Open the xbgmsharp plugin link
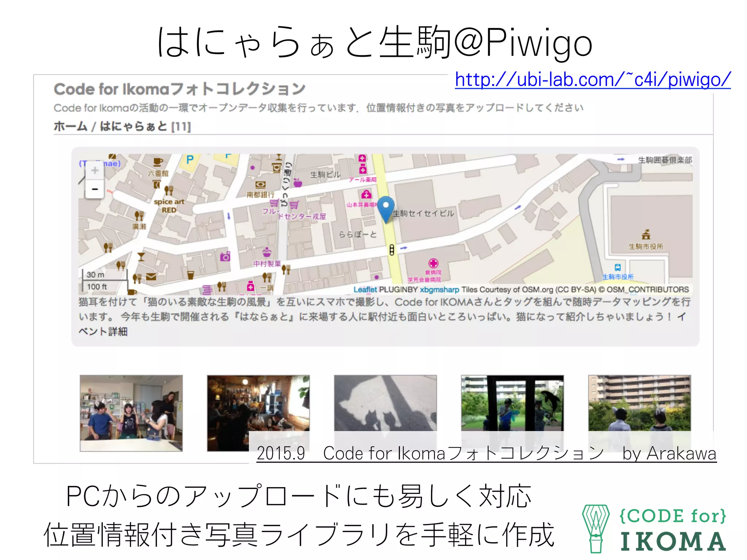Viewport: 747px width, 560px height. click(x=439, y=289)
